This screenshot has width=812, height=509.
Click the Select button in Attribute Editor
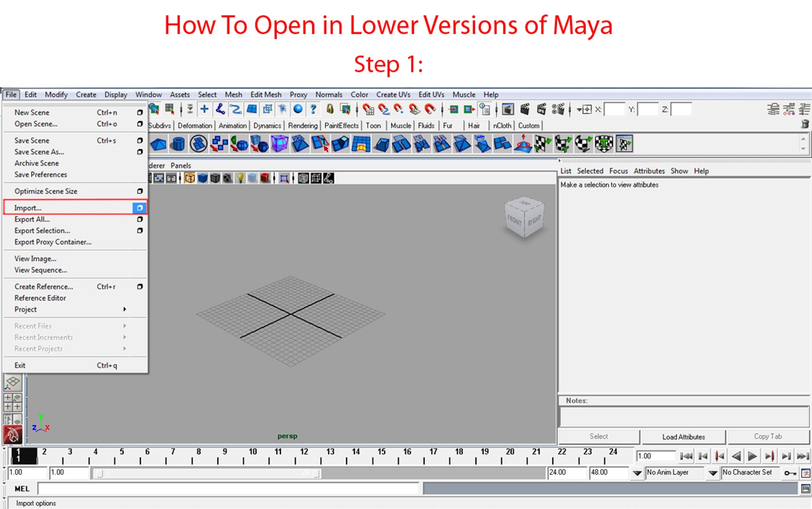[599, 437]
